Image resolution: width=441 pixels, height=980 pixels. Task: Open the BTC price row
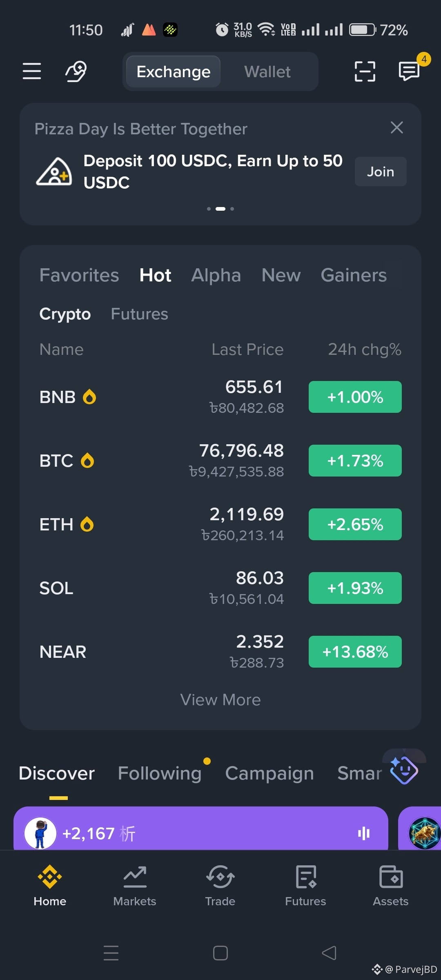coord(220,461)
